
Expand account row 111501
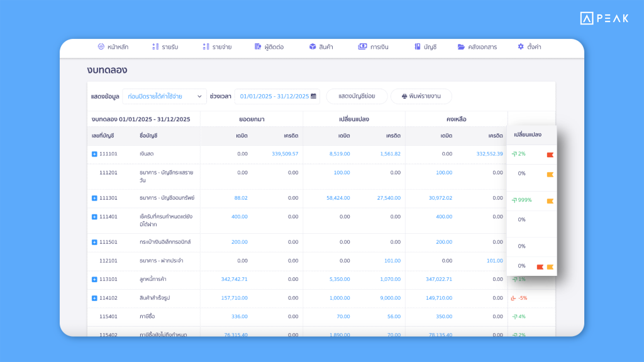click(x=94, y=242)
